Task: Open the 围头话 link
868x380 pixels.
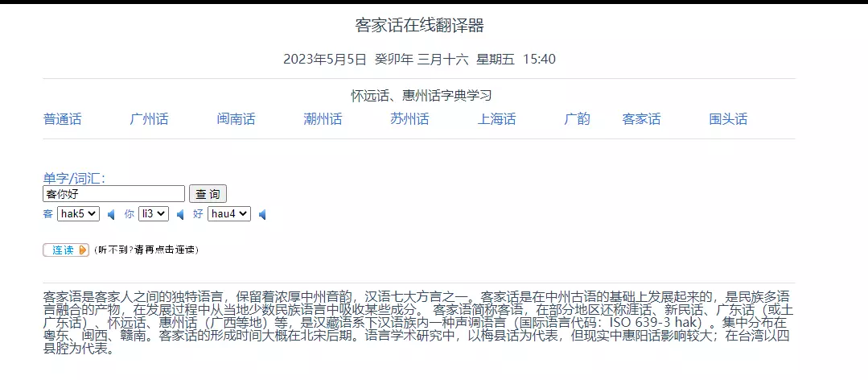Action: (729, 119)
